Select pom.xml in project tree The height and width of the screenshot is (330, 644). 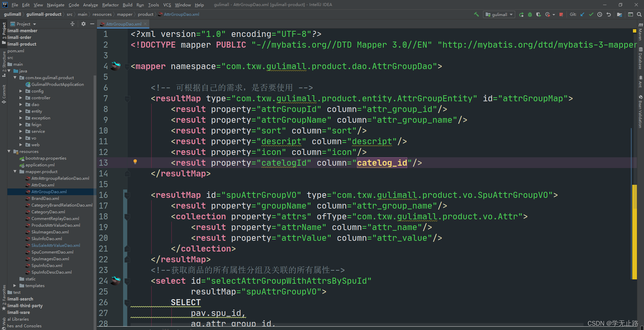tap(16, 51)
